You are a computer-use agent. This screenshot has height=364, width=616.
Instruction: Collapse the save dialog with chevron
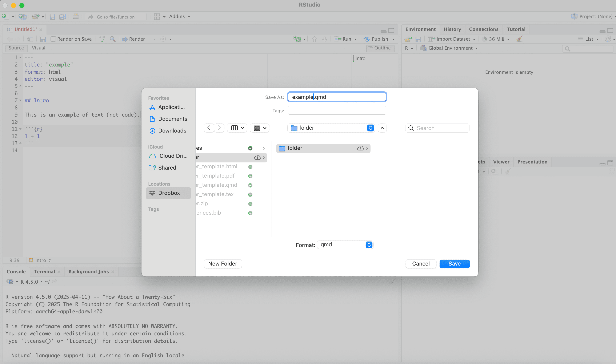[x=382, y=128]
